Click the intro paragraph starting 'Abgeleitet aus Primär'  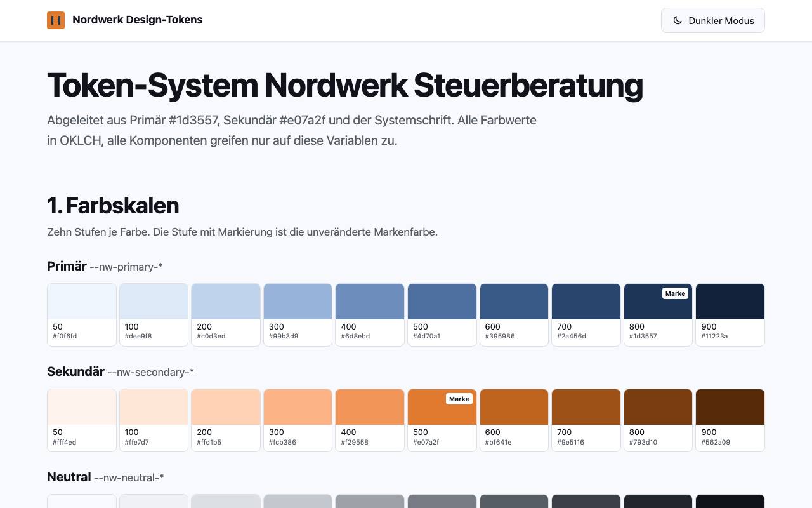(x=292, y=130)
